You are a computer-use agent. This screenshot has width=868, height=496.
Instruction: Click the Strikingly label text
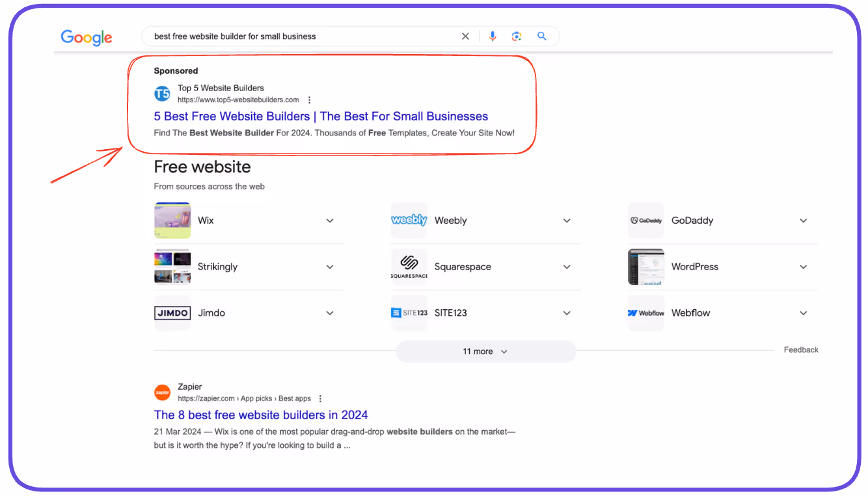[x=217, y=267]
